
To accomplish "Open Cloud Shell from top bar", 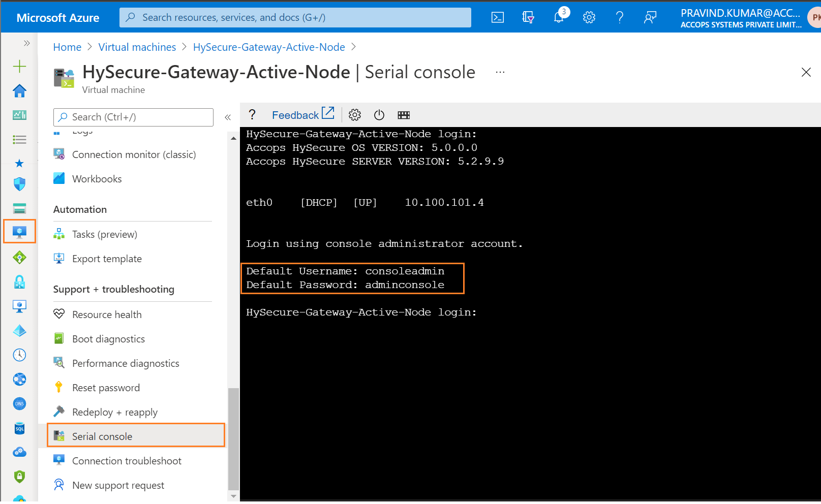I will (x=498, y=17).
